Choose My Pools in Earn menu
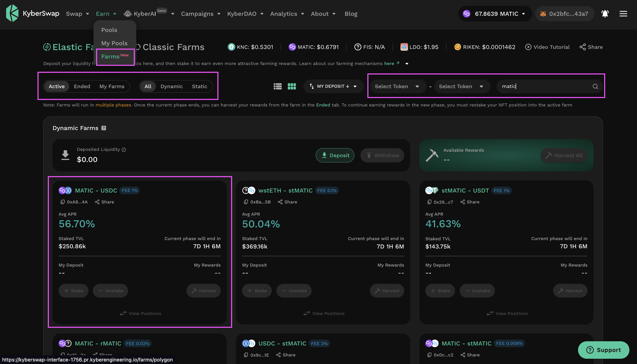Screen dimensions: 637x364 (114, 43)
